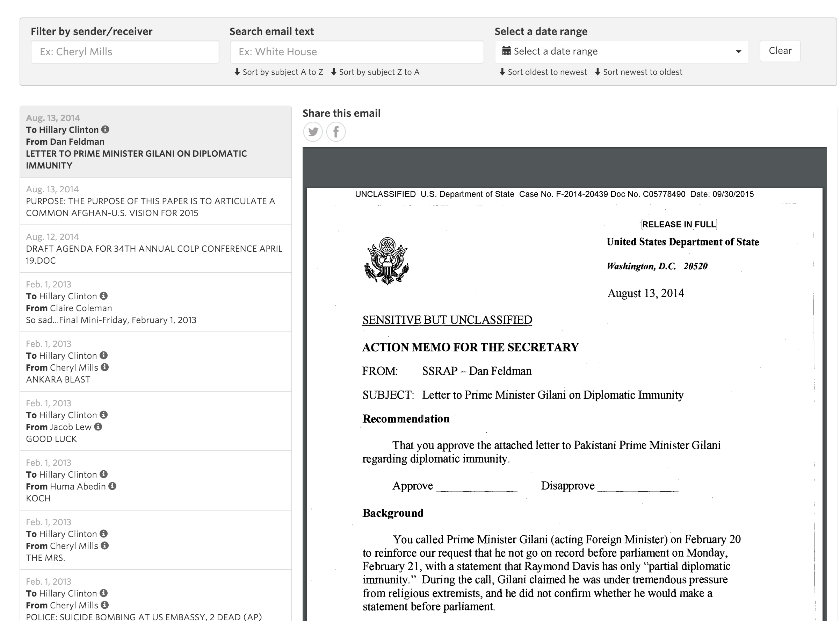Sort by subject Z to A
This screenshot has height=621, width=840.
click(x=375, y=72)
